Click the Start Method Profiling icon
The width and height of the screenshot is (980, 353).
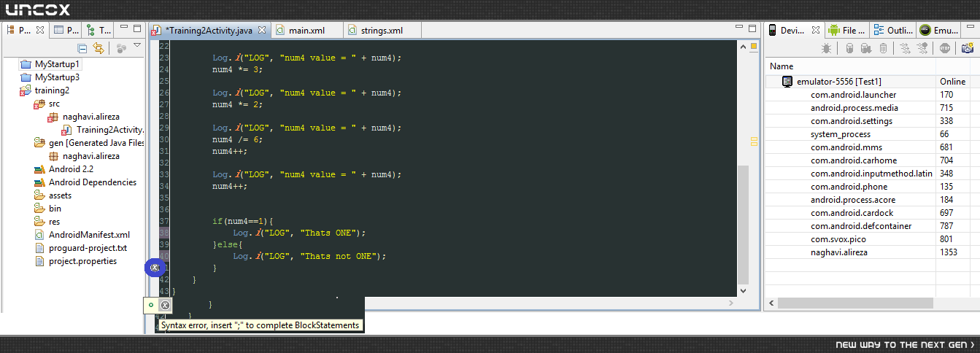[x=923, y=48]
